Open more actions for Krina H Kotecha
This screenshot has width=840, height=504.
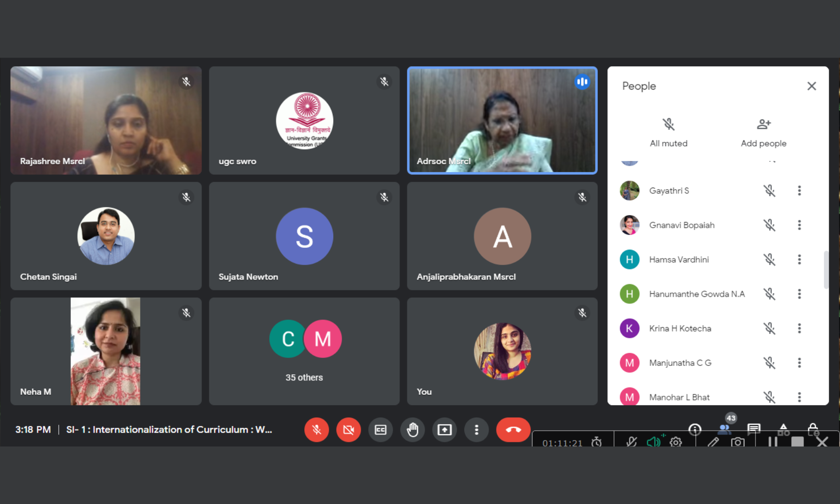[x=799, y=329]
